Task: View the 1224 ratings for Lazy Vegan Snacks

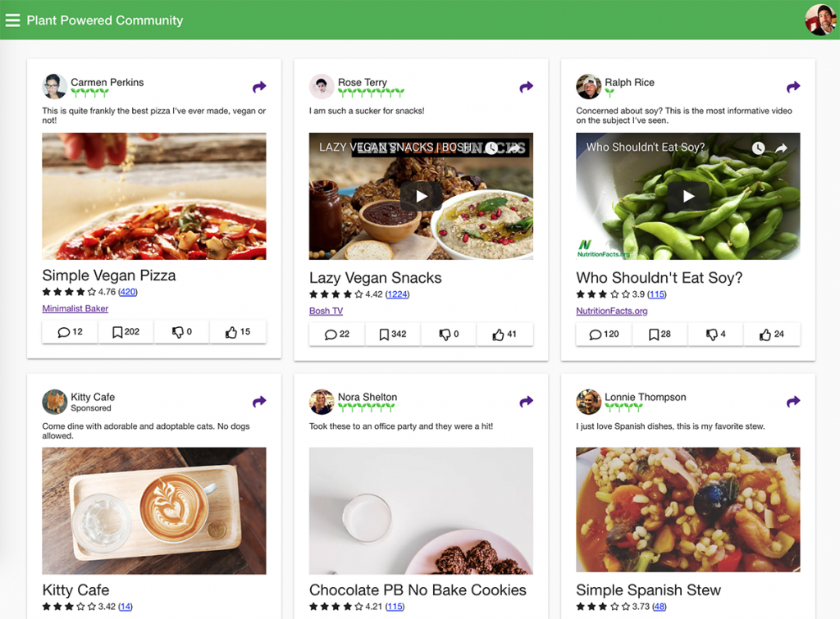Action: click(x=397, y=294)
